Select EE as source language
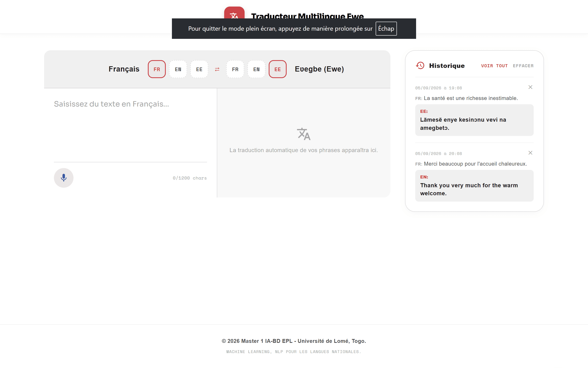Viewport: 588px width, 368px height. pos(199,69)
